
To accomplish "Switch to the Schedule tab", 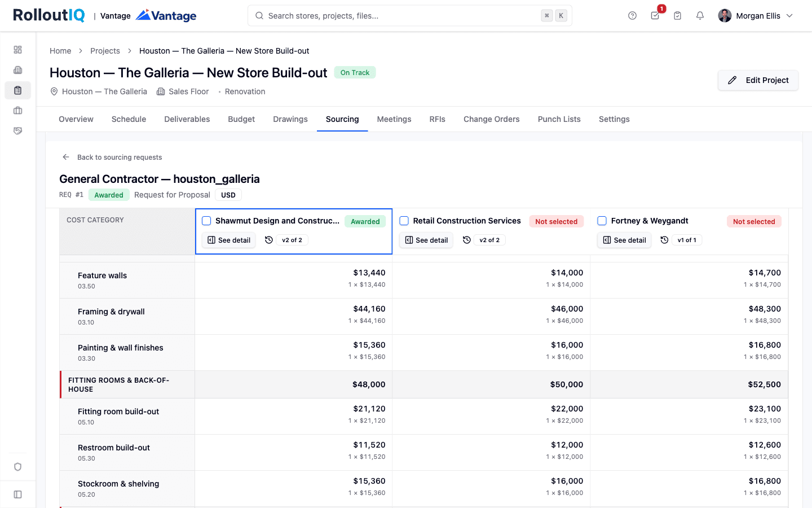I will (x=129, y=119).
